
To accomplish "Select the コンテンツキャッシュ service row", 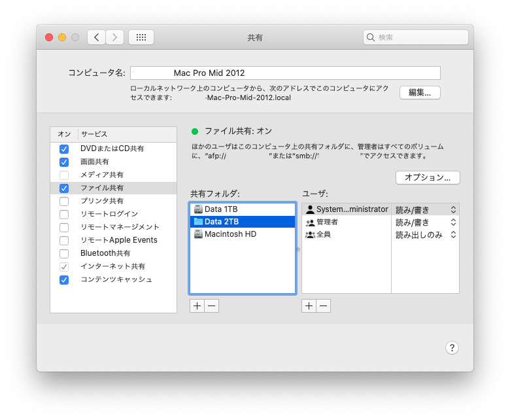I will (x=114, y=279).
